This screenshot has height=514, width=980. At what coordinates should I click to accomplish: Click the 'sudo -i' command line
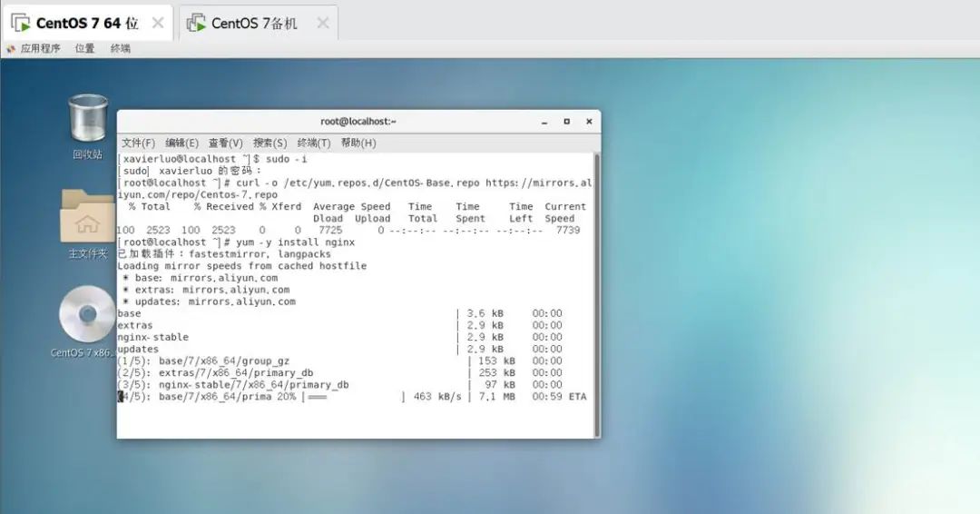pos(212,159)
